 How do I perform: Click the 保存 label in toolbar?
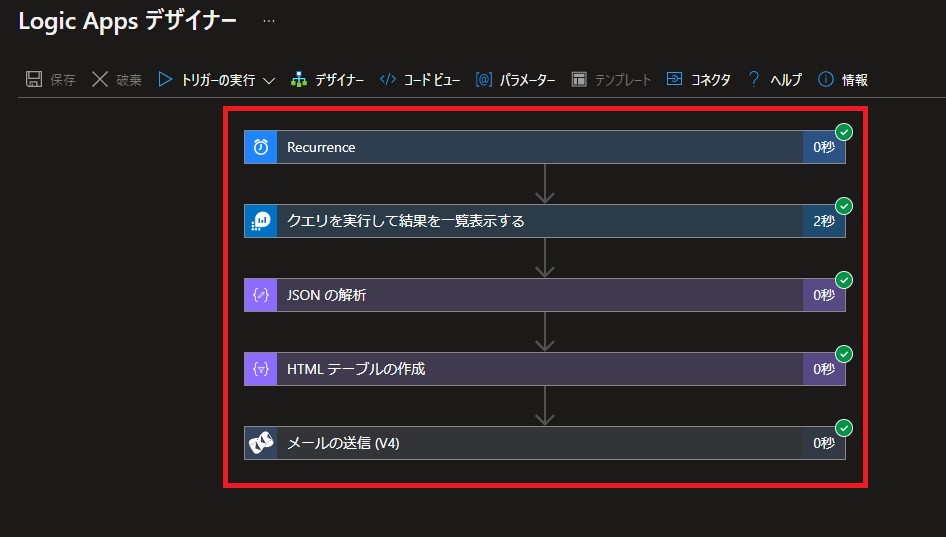pos(63,80)
